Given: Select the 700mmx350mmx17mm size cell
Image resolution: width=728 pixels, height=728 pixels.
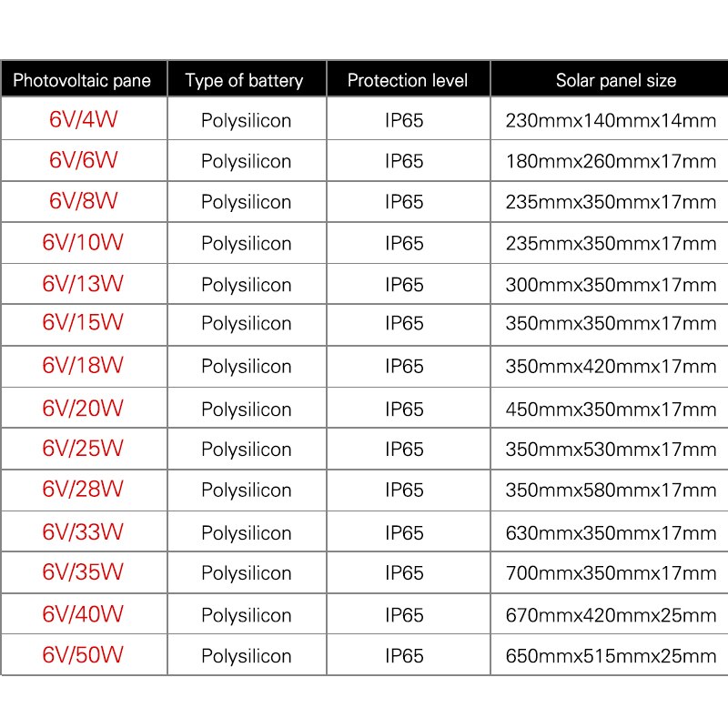Looking at the screenshot, I should (x=611, y=573).
